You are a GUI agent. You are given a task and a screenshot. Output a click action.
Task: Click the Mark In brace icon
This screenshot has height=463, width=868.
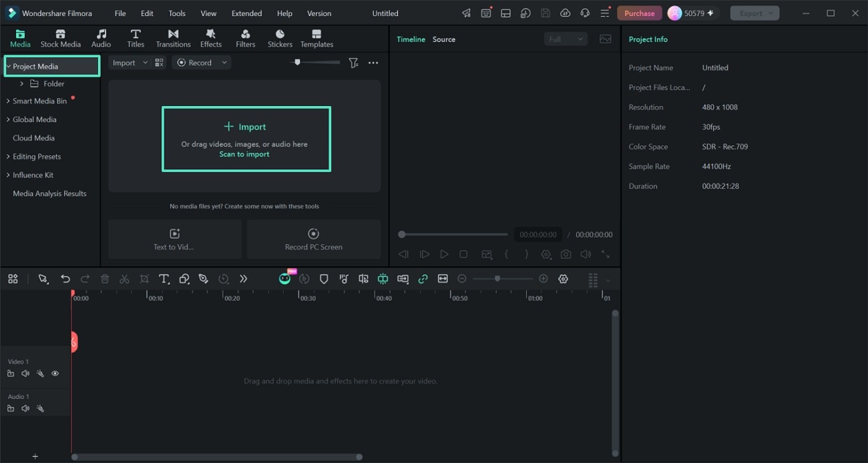point(506,254)
